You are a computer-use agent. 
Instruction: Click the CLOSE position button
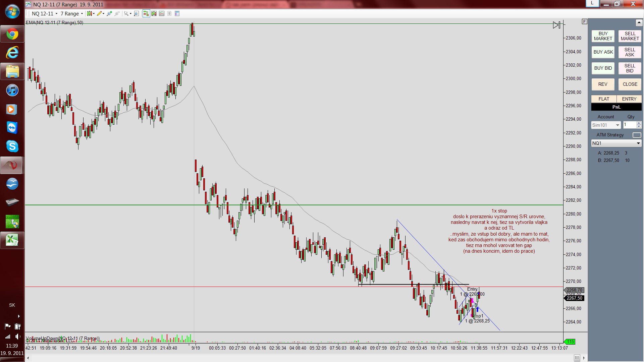coord(630,84)
